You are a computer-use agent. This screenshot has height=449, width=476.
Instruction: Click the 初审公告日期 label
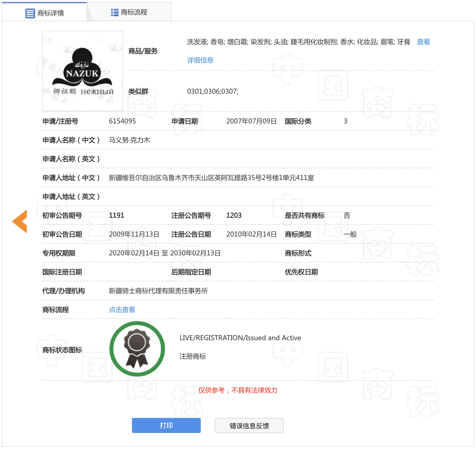click(x=62, y=234)
